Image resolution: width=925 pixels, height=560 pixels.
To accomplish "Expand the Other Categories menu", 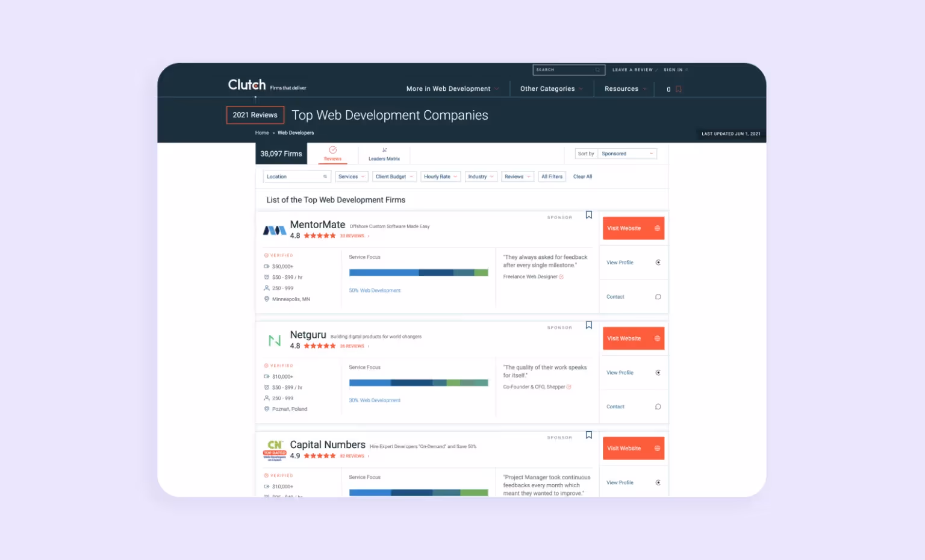I will (552, 89).
